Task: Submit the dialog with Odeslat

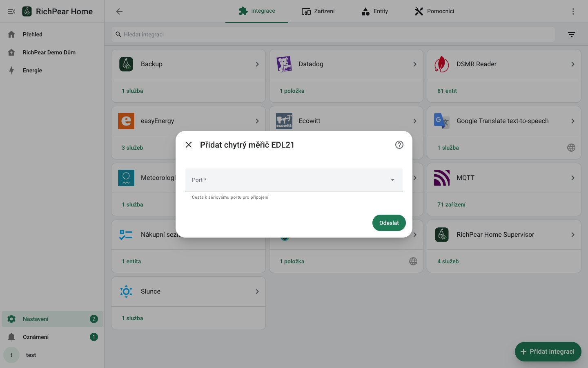Action: [389, 223]
